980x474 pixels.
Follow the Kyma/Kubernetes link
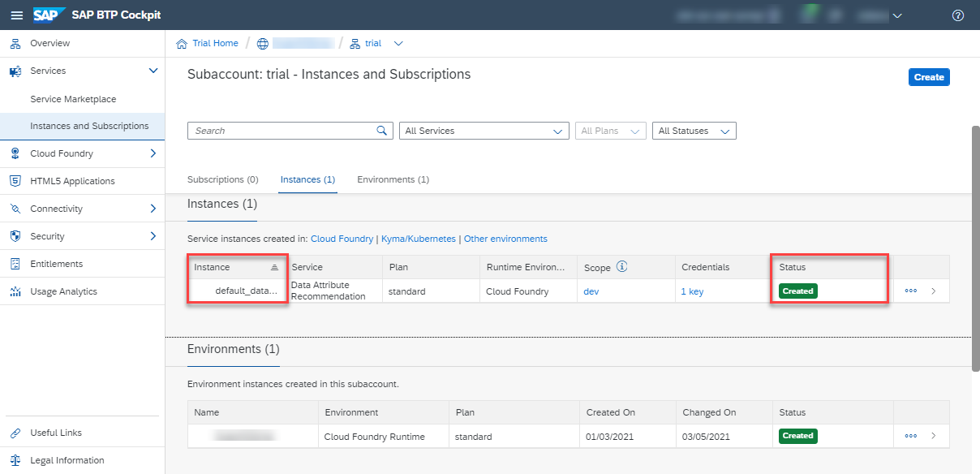point(418,239)
